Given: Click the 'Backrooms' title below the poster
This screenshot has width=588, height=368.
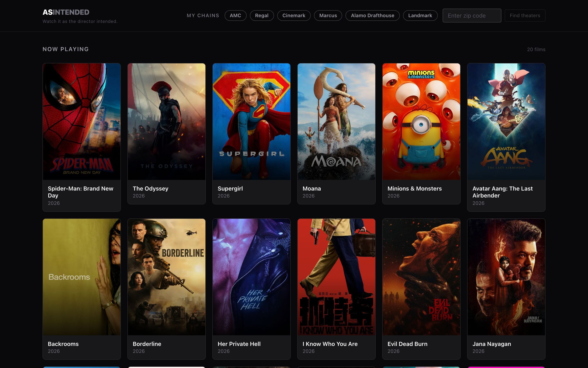Looking at the screenshot, I should pos(63,344).
